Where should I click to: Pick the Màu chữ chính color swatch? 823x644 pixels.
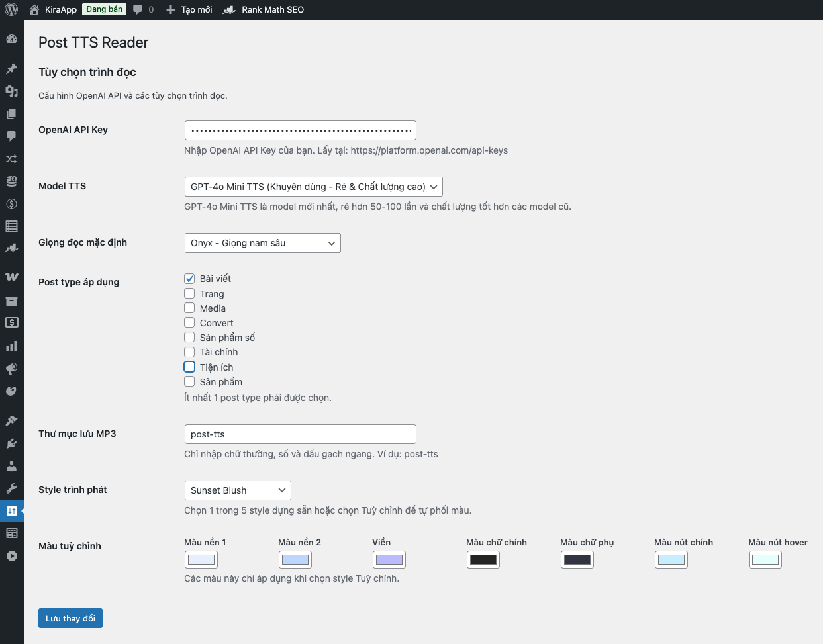tap(483, 560)
